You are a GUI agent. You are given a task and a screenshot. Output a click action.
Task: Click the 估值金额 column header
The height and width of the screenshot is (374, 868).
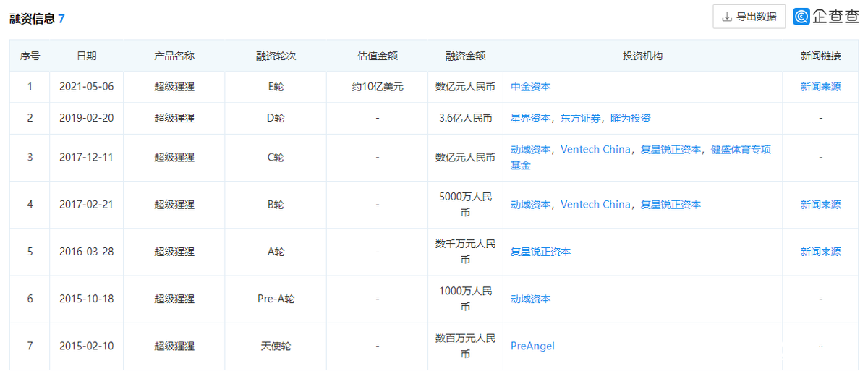[x=378, y=56]
